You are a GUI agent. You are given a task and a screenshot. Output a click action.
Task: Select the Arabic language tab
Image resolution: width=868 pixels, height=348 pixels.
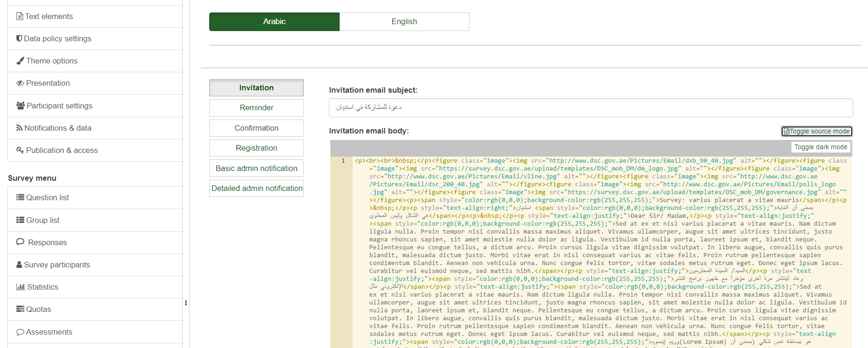pos(274,22)
